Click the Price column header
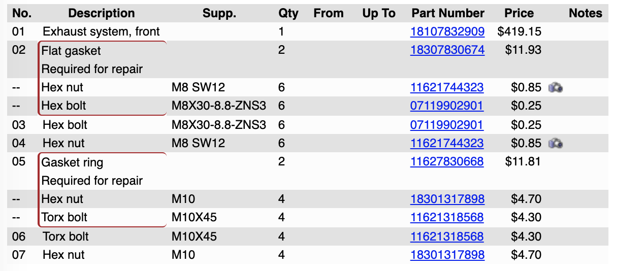Image resolution: width=644 pixels, height=271 pixels. pos(519,13)
